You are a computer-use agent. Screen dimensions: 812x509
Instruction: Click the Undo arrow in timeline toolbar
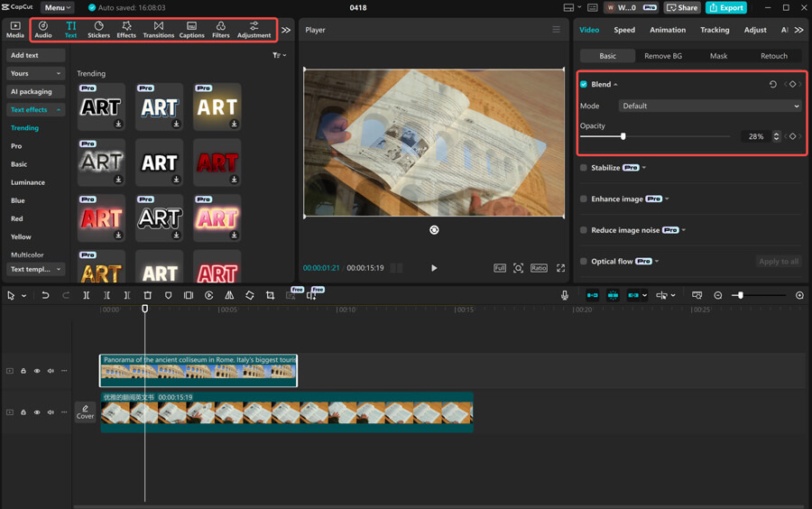(46, 295)
